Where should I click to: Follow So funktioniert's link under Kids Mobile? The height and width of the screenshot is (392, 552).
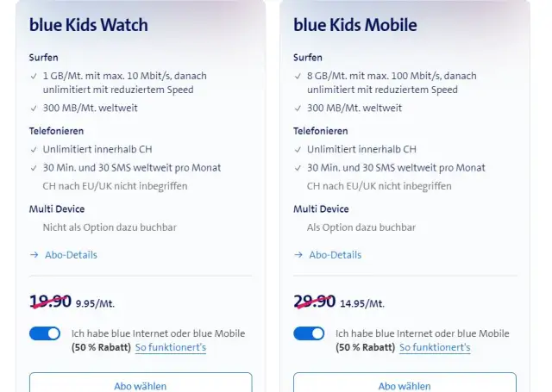(435, 347)
